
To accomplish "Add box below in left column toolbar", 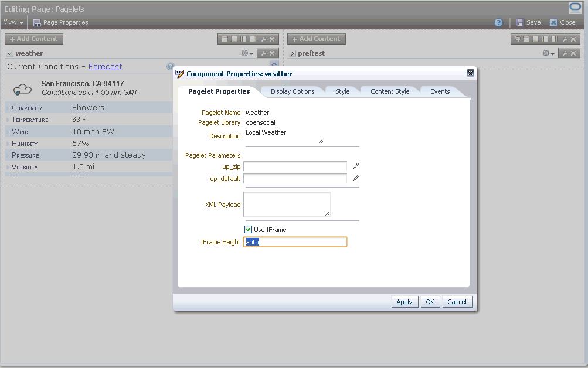I will pyautogui.click(x=234, y=39).
